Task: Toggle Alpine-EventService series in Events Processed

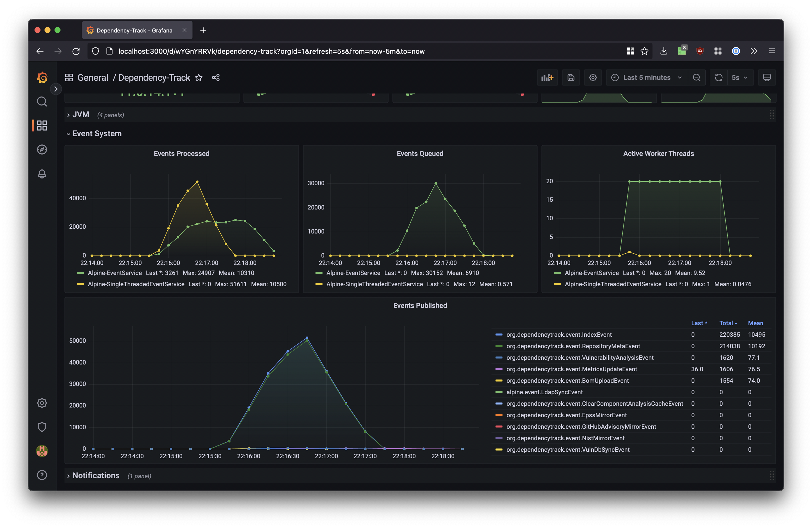Action: (115, 273)
